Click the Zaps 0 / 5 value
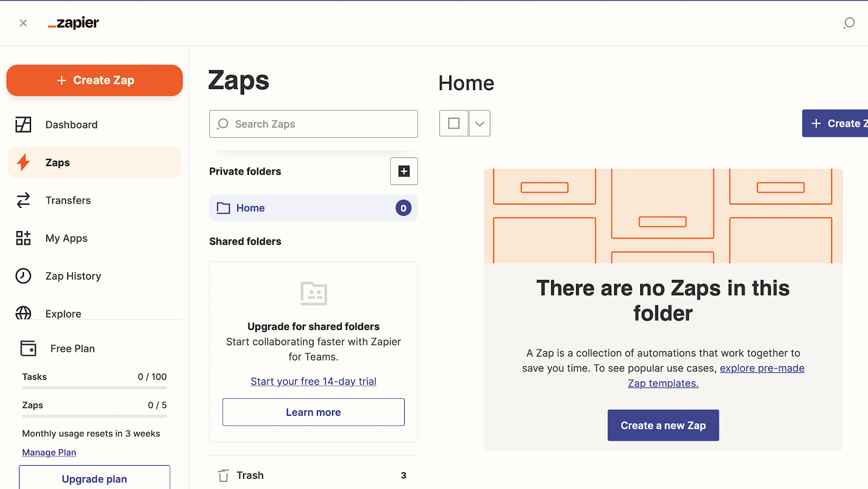 157,405
